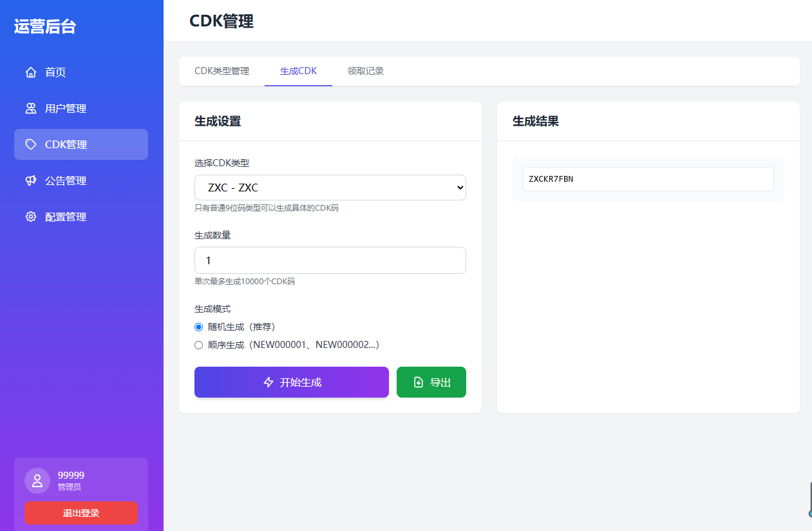The width and height of the screenshot is (812, 531).
Task: Switch to the CDK类型管理 tab
Action: (x=222, y=71)
